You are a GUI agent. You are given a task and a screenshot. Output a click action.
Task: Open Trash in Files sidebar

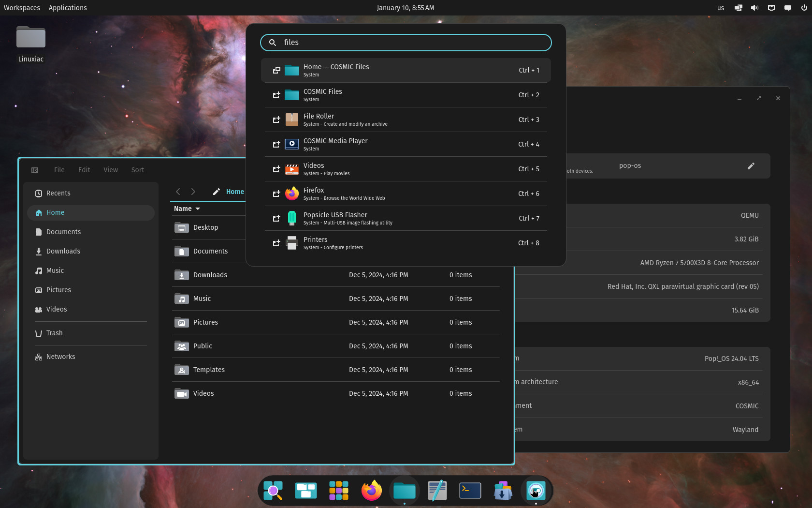point(91,333)
